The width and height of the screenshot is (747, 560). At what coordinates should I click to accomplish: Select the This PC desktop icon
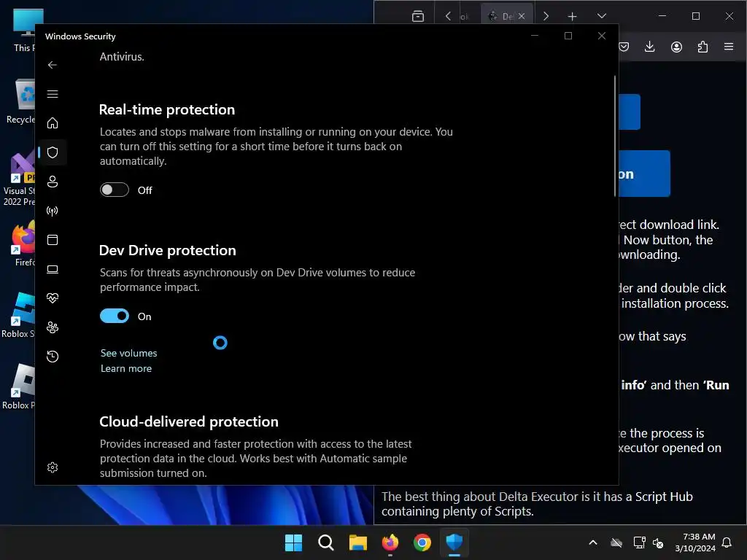click(25, 30)
